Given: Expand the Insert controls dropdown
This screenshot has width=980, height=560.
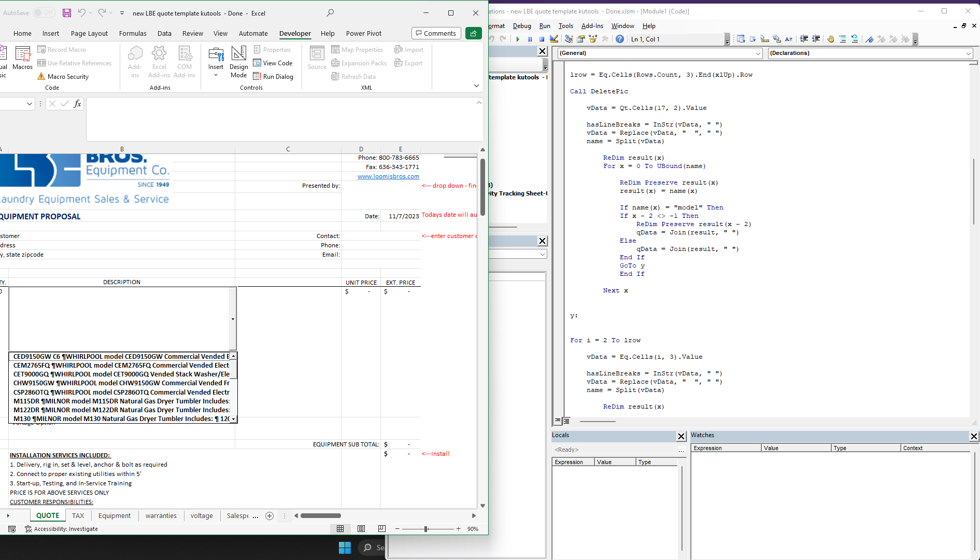Looking at the screenshot, I should 216,75.
